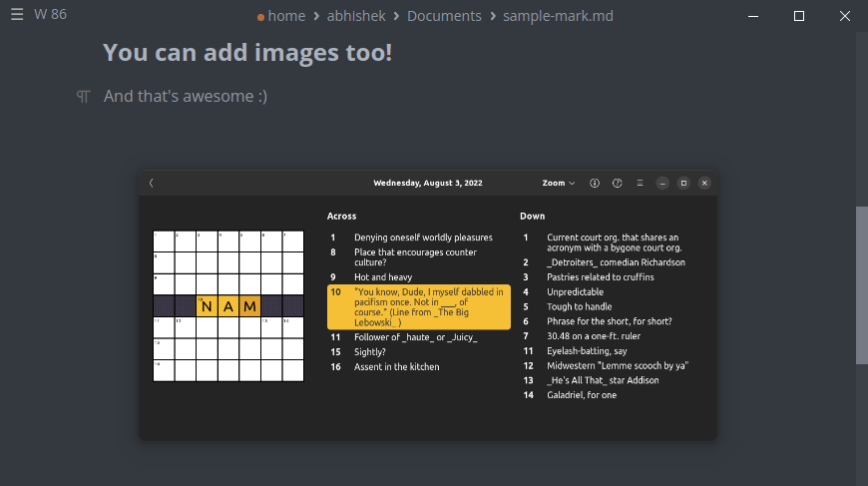Open the crossword app's hamburger menu
Screen dimensions: 868x486
(640, 183)
